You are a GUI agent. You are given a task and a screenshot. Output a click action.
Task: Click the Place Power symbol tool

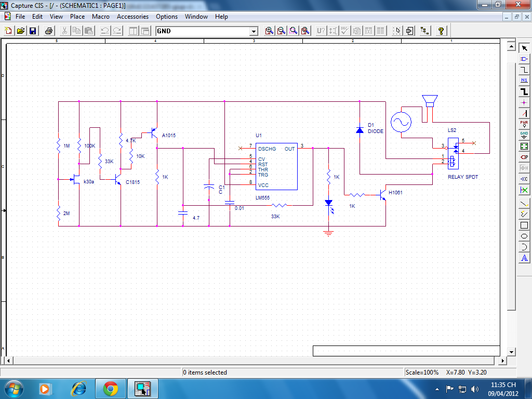click(x=524, y=124)
